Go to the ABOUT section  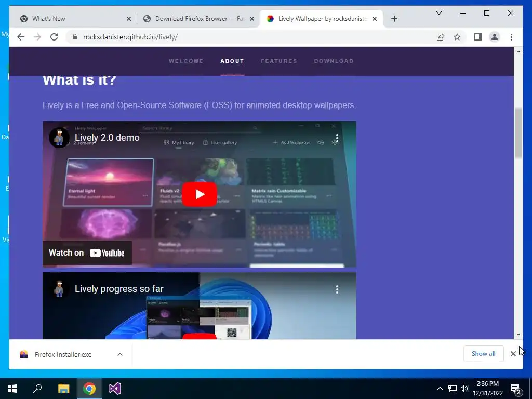[x=232, y=61]
